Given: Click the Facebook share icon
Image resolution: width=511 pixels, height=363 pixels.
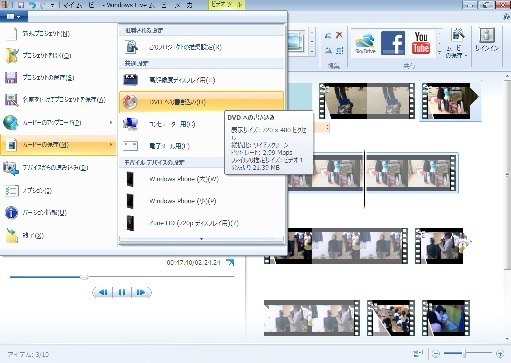Looking at the screenshot, I should point(393,43).
